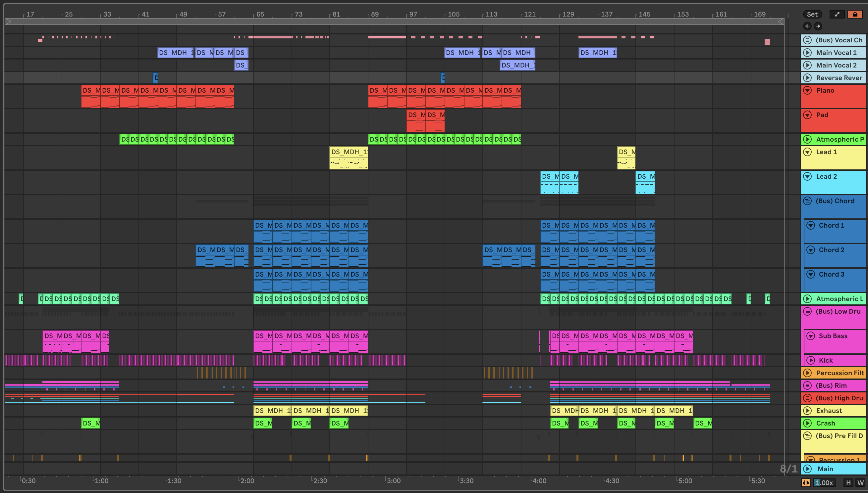Collapse the Piano track
This screenshot has height=493, width=868.
point(808,90)
